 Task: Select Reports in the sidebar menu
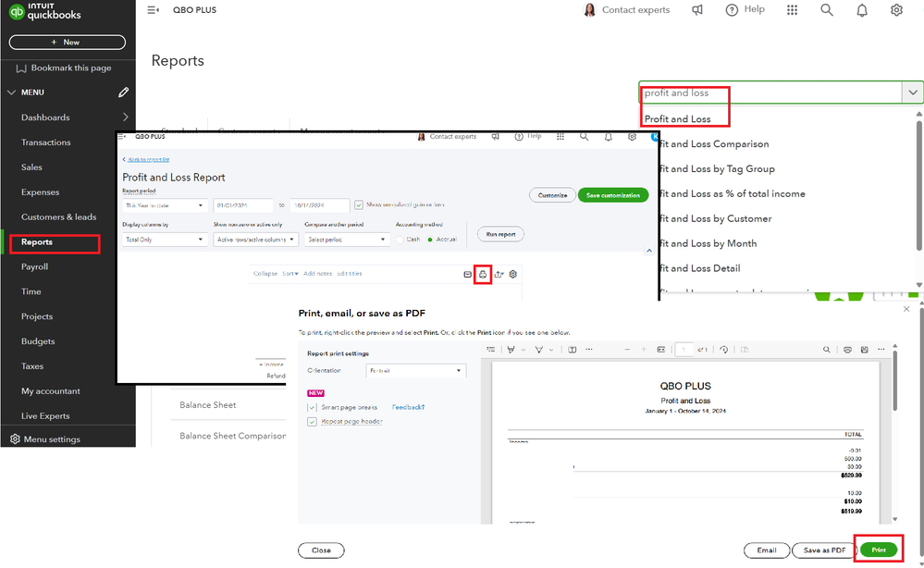(x=37, y=242)
